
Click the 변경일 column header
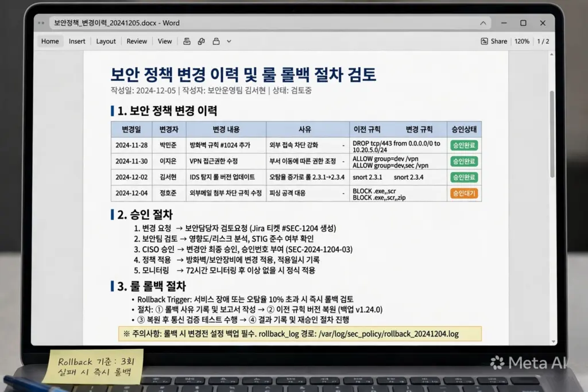pyautogui.click(x=131, y=129)
